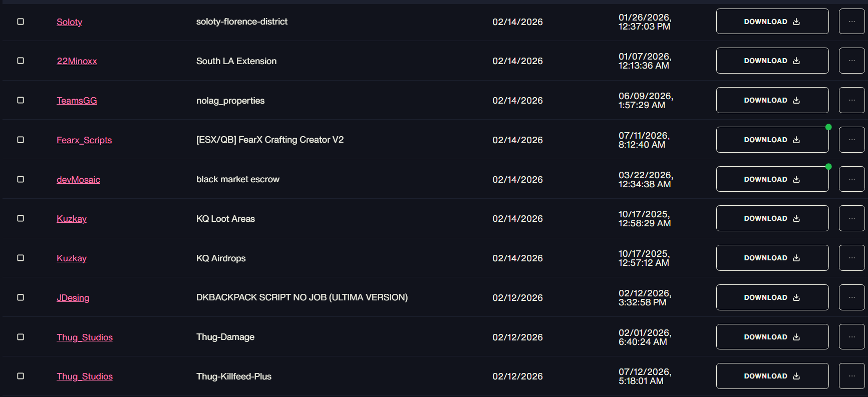Check the box beside JDesing

click(21, 297)
